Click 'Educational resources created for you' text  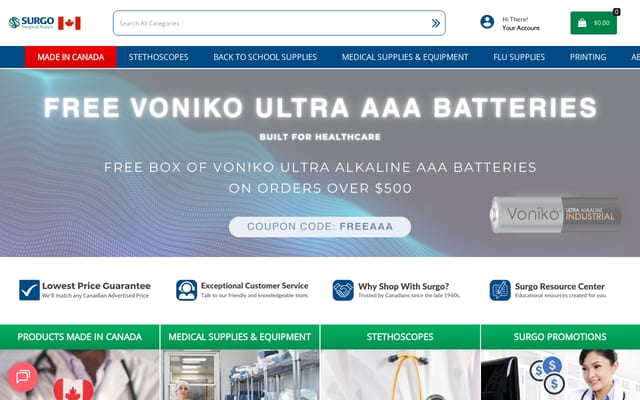coord(561,295)
